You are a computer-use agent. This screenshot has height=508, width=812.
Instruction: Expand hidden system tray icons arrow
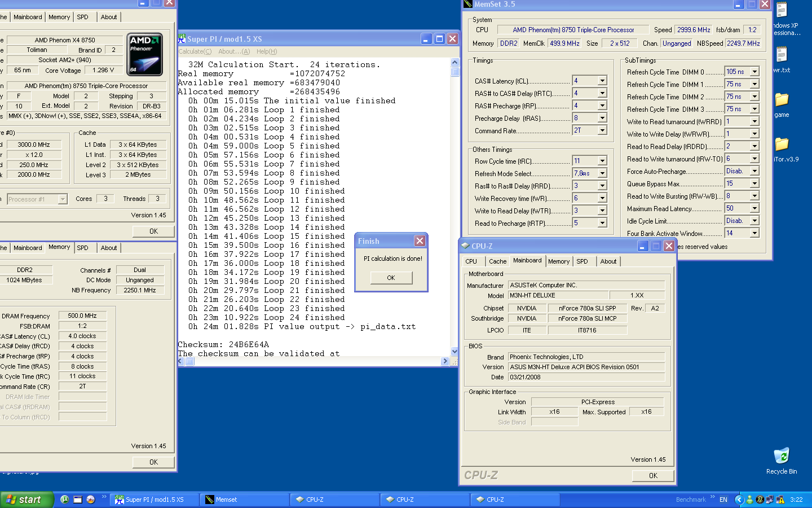pos(739,500)
